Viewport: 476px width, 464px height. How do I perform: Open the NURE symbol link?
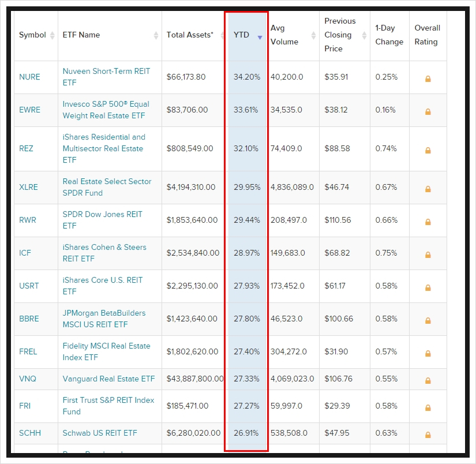click(29, 77)
